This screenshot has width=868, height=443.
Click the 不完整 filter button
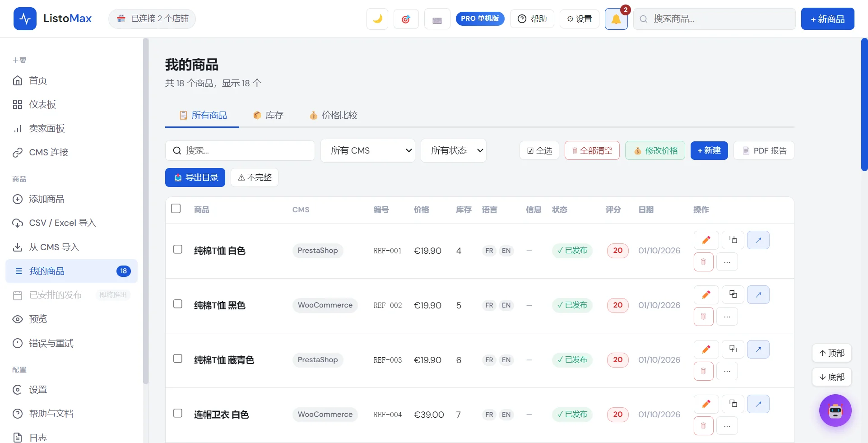coord(255,177)
